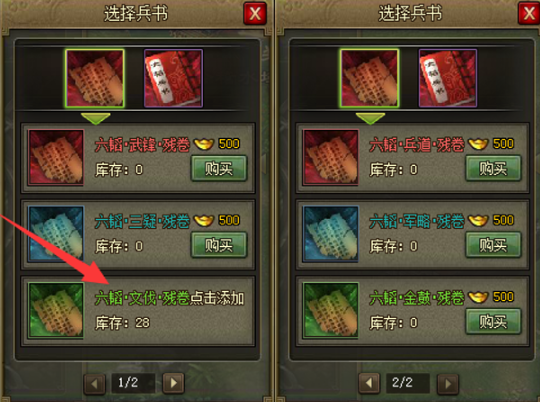540x402 pixels.
Task: Select the red book tab in right panel
Action: pyautogui.click(x=448, y=78)
